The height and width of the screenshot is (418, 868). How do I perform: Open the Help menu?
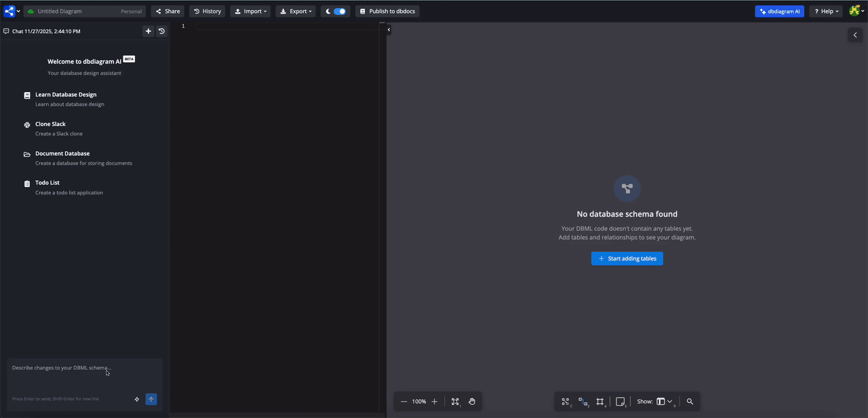(825, 11)
